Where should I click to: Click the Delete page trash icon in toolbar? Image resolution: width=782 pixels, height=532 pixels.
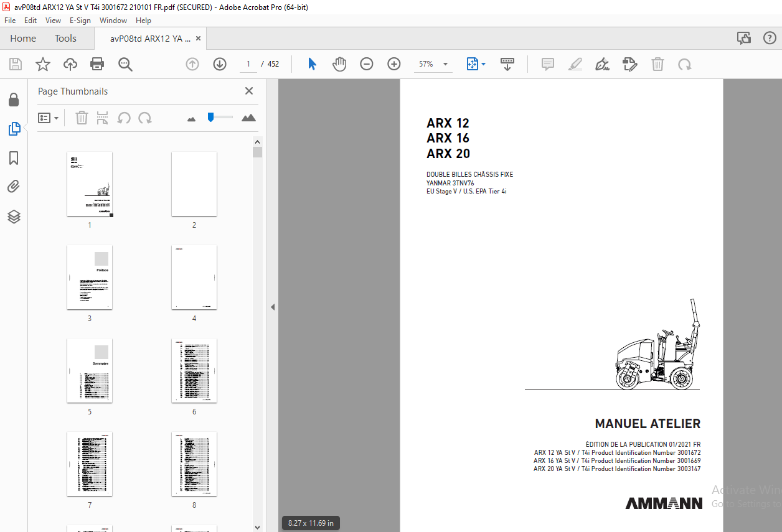pyautogui.click(x=657, y=64)
